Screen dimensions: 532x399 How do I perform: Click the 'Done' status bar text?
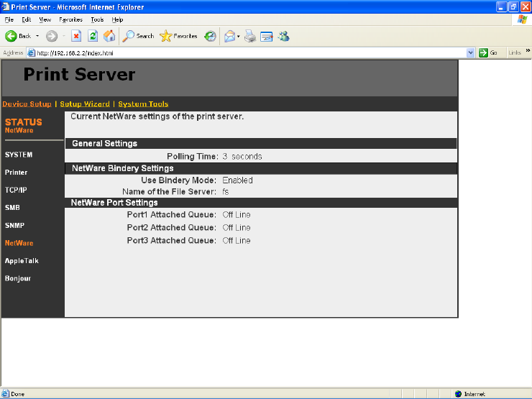click(18, 394)
